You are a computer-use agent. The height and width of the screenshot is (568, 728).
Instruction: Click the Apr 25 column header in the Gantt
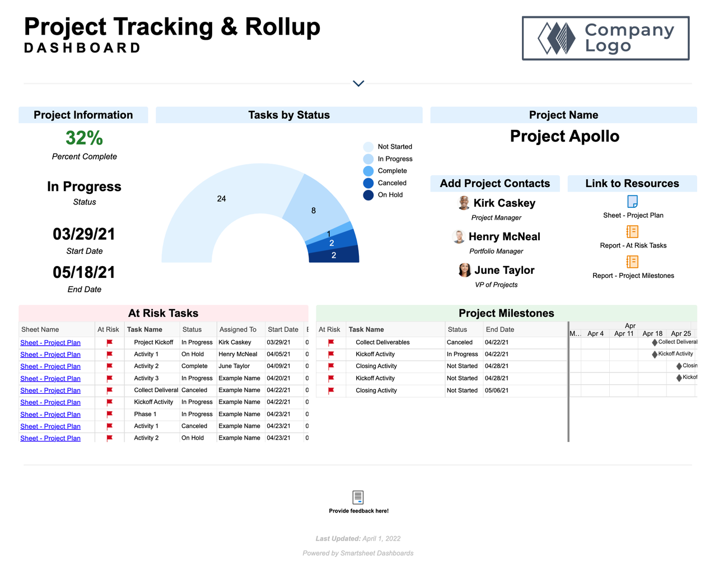(680, 333)
